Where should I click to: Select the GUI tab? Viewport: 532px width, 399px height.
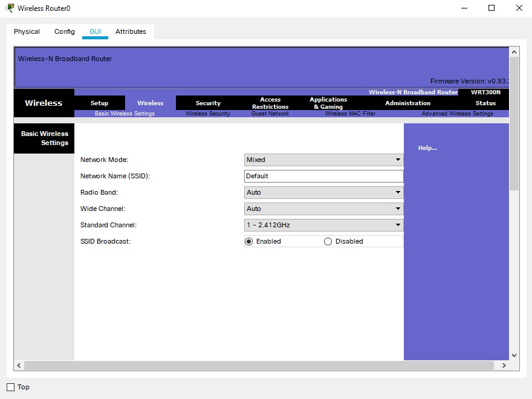95,31
